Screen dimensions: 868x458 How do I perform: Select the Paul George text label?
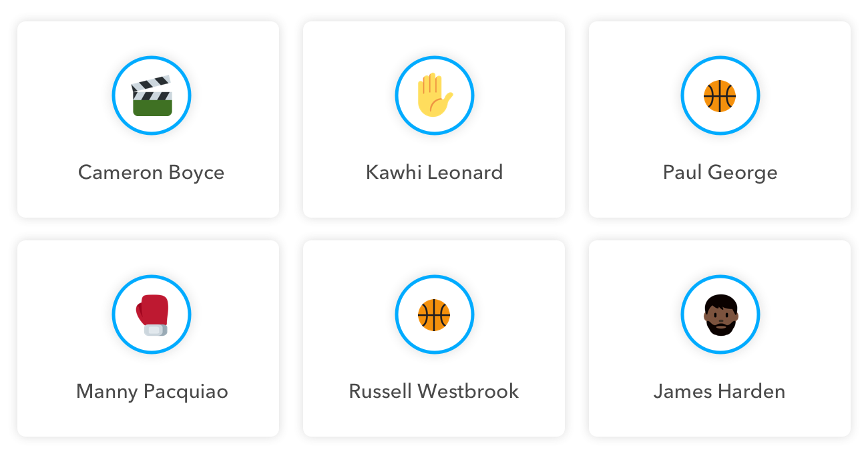point(720,172)
